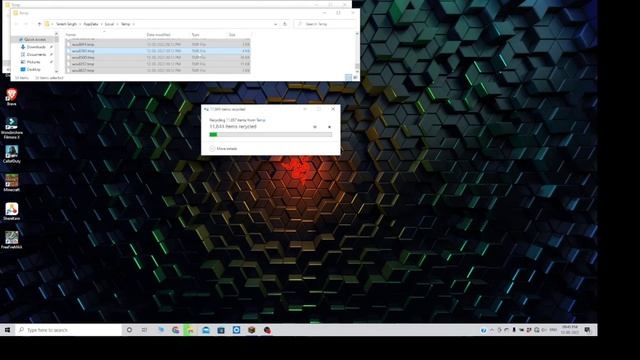Open Brave browser desktop shortcut
This screenshot has width=640, height=360.
[x=11, y=97]
